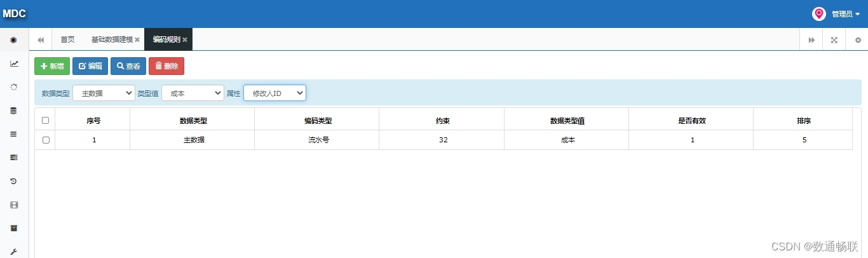Click the 编码类型 column header

(318, 120)
